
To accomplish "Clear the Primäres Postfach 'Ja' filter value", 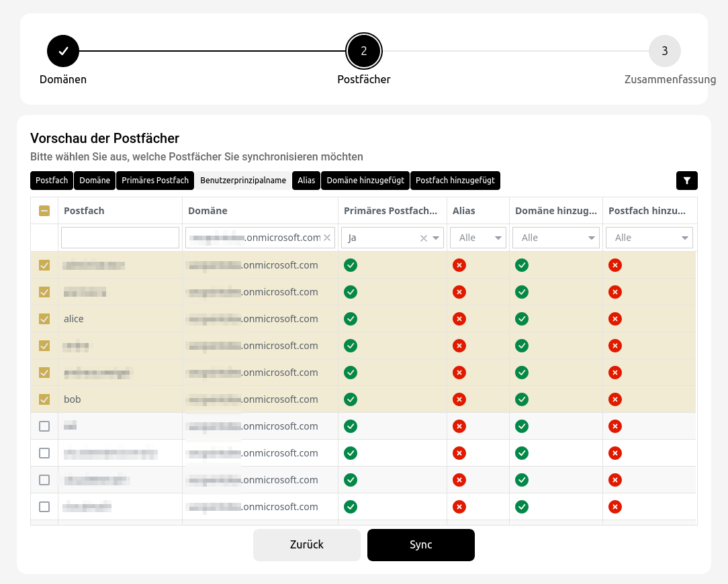I will [424, 238].
